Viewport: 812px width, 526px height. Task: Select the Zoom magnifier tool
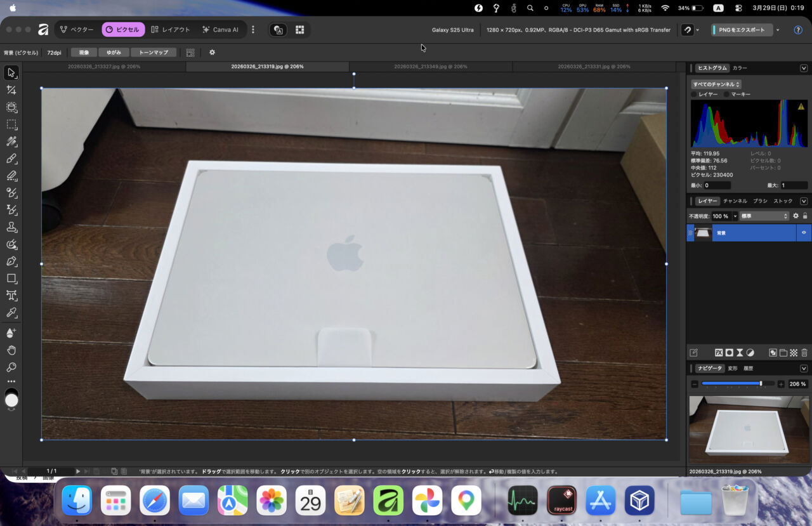(11, 367)
